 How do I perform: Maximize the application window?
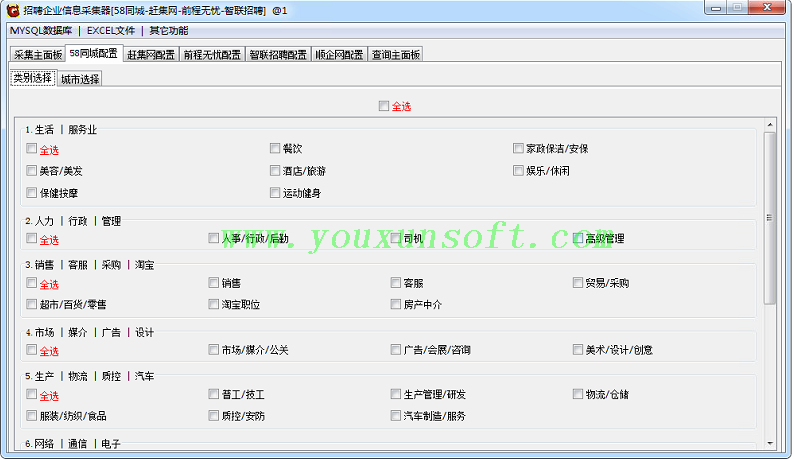pos(737,8)
